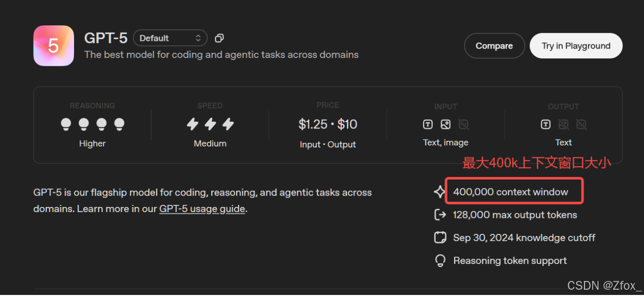Click the SPEED column header
This screenshot has width=644, height=296.
(210, 106)
